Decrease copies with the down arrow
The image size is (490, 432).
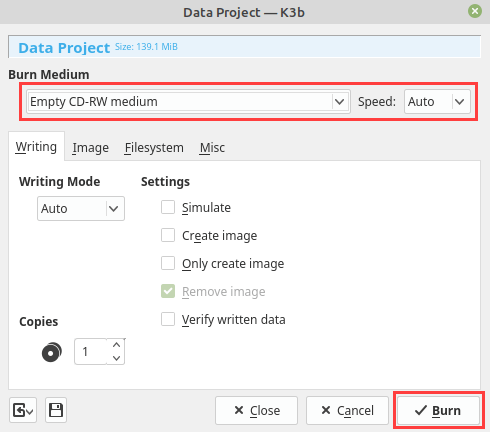(116, 358)
